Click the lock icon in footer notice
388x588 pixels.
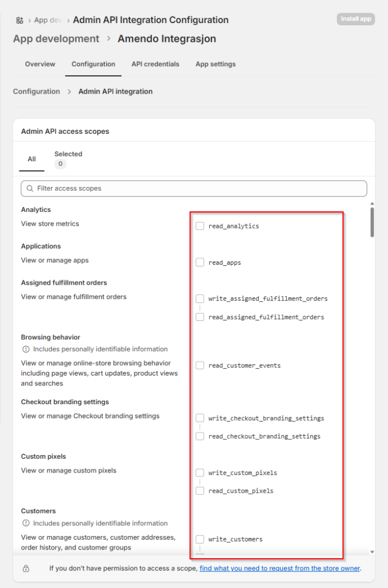click(x=26, y=568)
